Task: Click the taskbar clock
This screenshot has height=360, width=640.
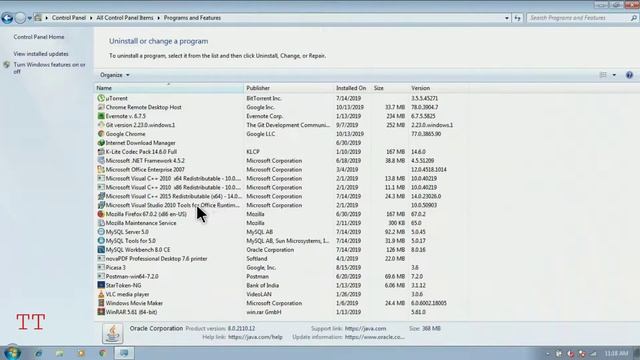Action: click(617, 353)
